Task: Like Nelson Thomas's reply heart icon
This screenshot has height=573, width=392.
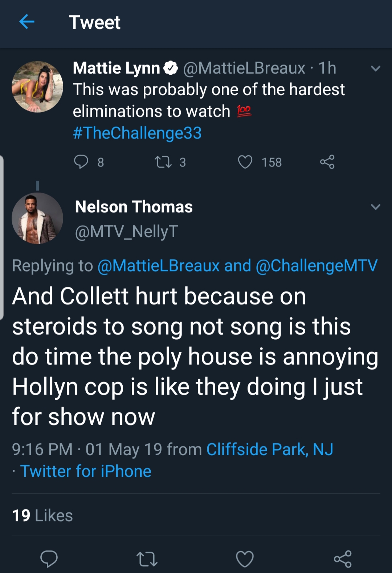Action: [x=245, y=559]
